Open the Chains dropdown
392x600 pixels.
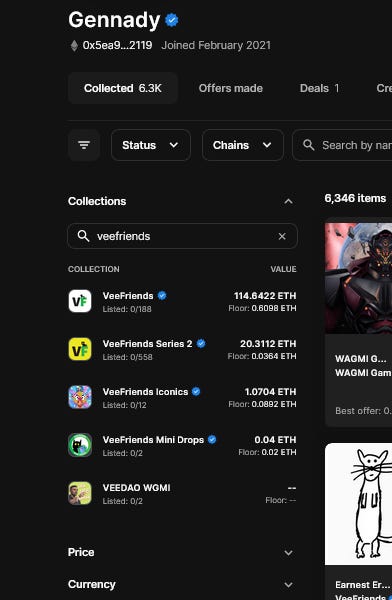tap(243, 145)
